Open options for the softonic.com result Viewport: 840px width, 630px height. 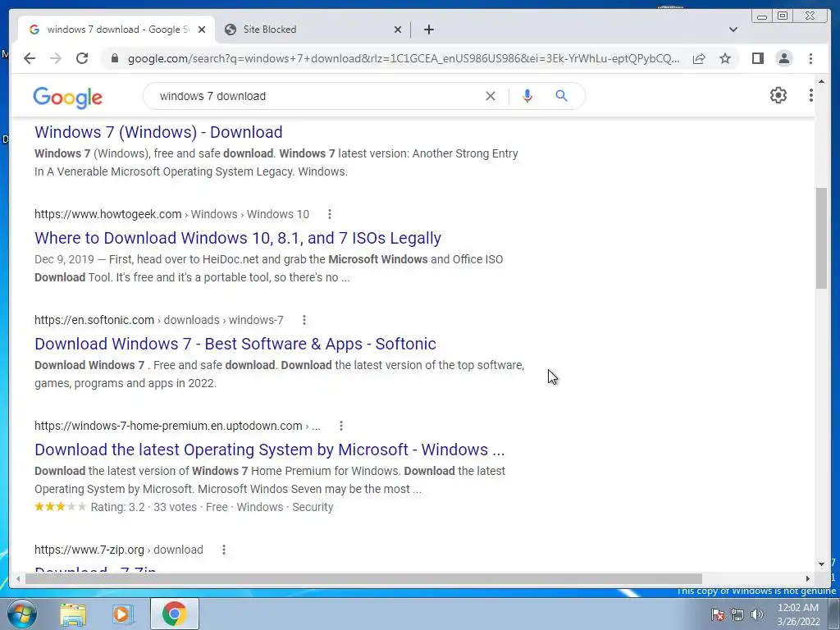click(x=304, y=320)
